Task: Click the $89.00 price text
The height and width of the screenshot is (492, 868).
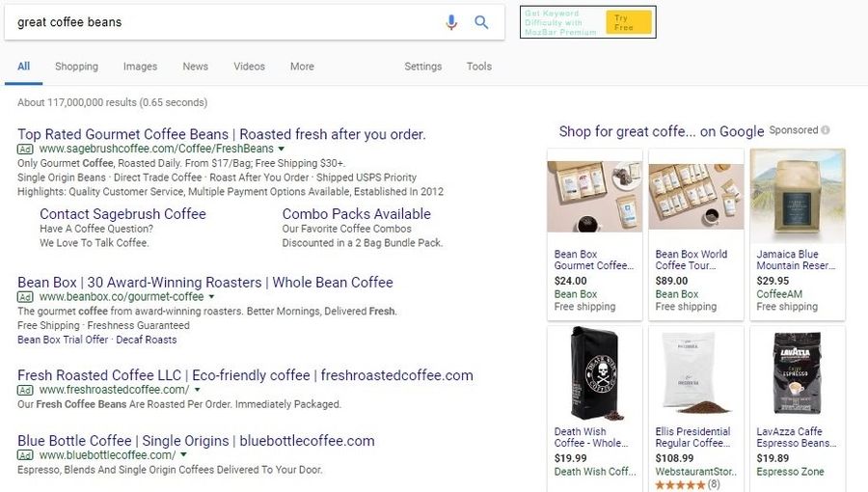Action: click(672, 281)
